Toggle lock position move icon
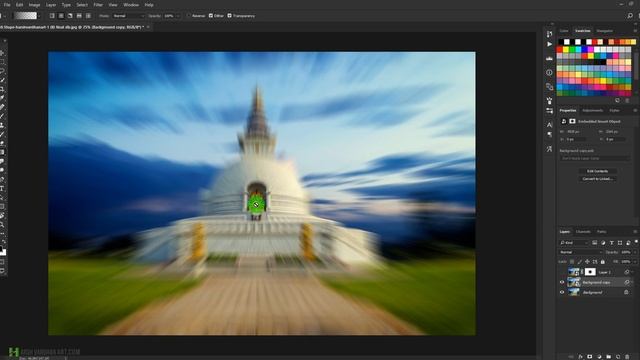 pos(587,262)
